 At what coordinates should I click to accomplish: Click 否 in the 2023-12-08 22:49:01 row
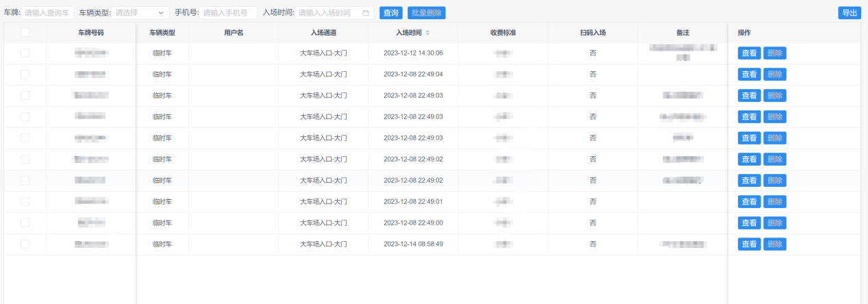(x=593, y=201)
